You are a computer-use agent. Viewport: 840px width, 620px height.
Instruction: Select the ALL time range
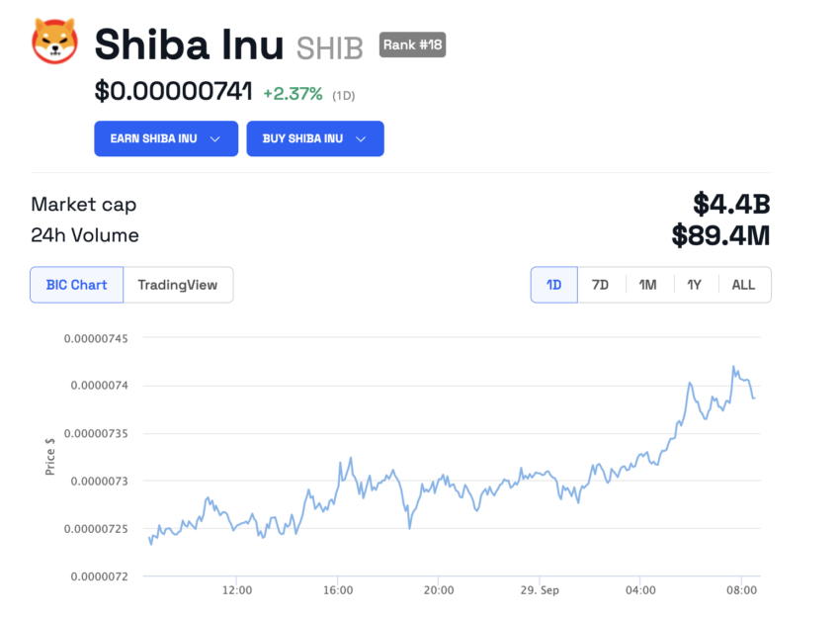[743, 285]
